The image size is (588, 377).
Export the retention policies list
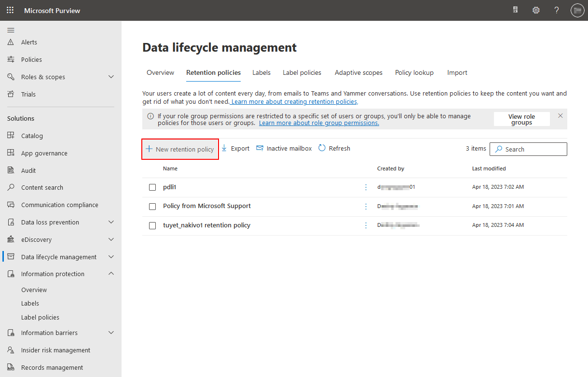coord(235,148)
